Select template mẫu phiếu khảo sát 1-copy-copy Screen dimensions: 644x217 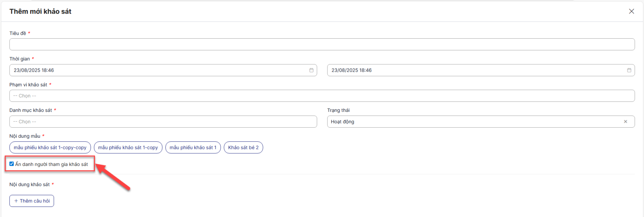pyautogui.click(x=50, y=148)
